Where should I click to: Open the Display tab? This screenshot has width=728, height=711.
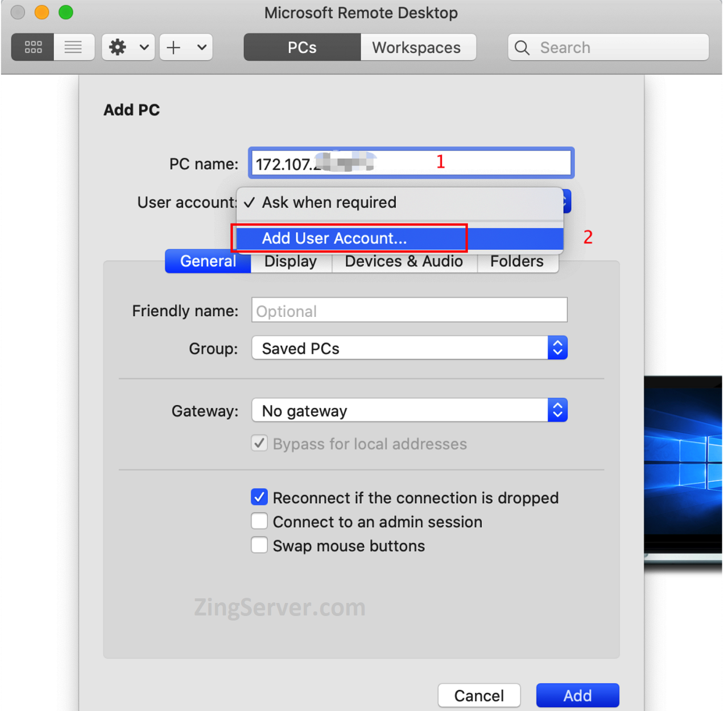(291, 262)
